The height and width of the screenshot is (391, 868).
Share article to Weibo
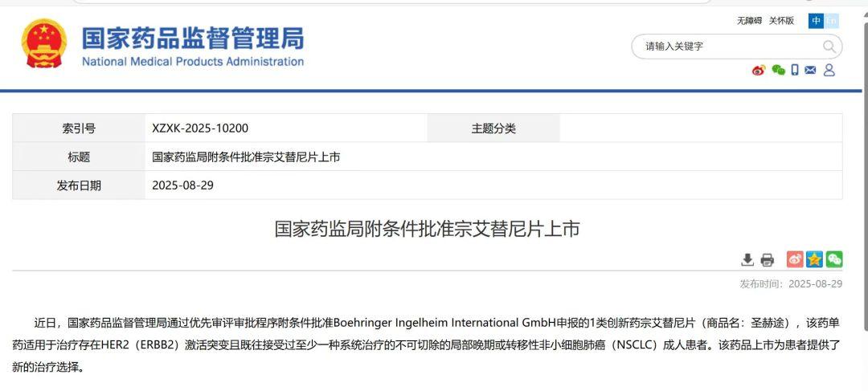[794, 259]
